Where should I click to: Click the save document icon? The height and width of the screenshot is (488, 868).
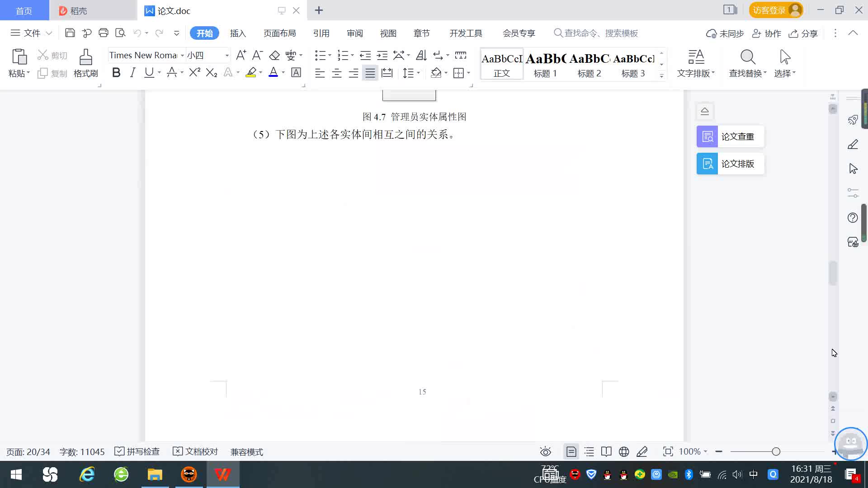tap(70, 33)
